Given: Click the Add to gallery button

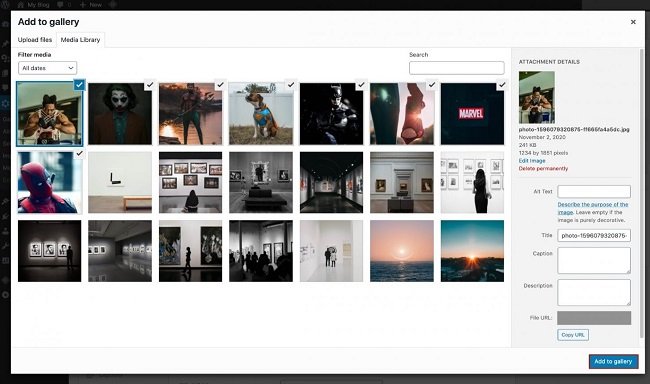Looking at the screenshot, I should click(x=613, y=361).
